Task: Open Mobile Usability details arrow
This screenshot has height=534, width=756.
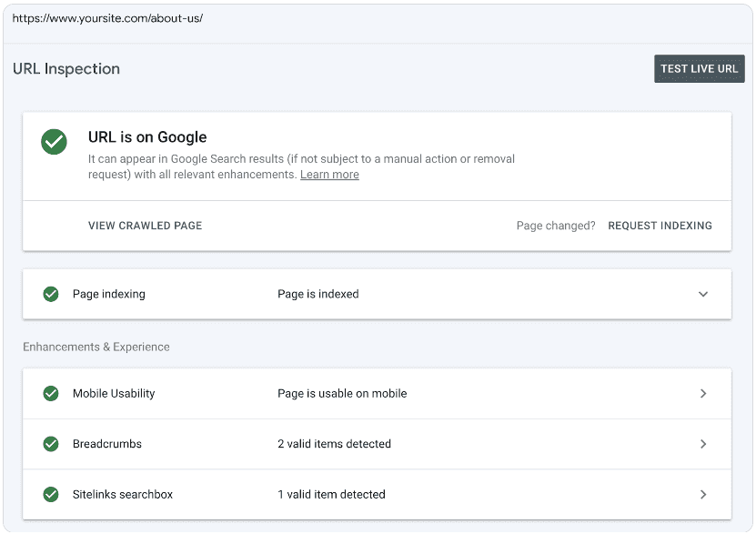Action: click(x=702, y=394)
